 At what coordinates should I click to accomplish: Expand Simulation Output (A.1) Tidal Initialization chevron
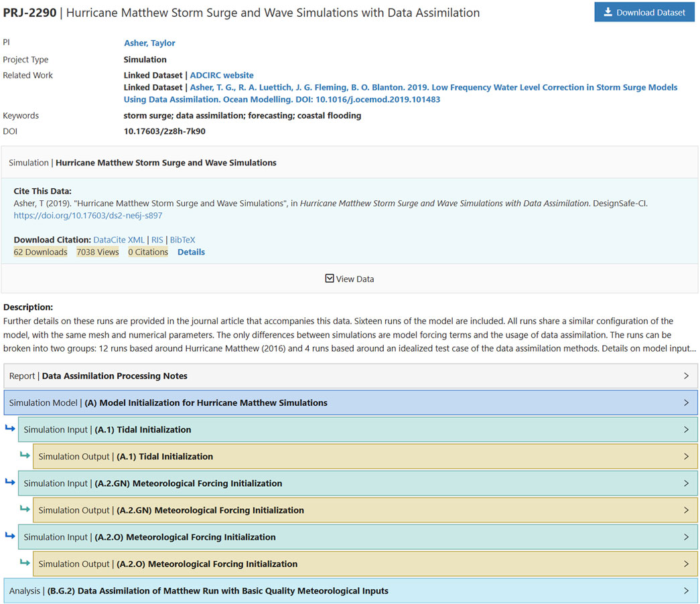click(x=686, y=456)
